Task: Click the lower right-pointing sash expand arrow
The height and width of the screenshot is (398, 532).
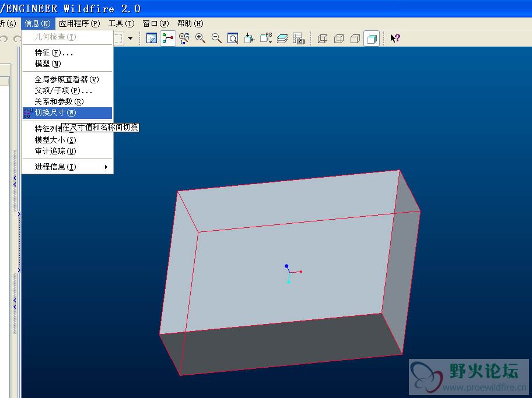Action: (19, 270)
